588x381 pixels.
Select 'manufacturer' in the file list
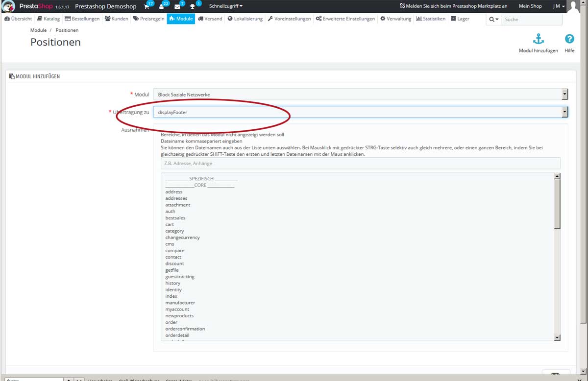pyautogui.click(x=180, y=303)
